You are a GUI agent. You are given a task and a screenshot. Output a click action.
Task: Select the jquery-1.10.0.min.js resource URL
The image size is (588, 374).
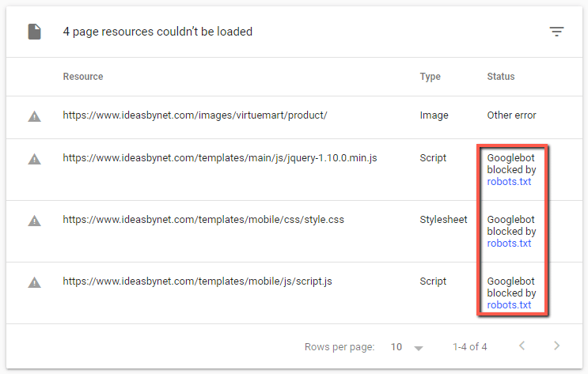220,158
